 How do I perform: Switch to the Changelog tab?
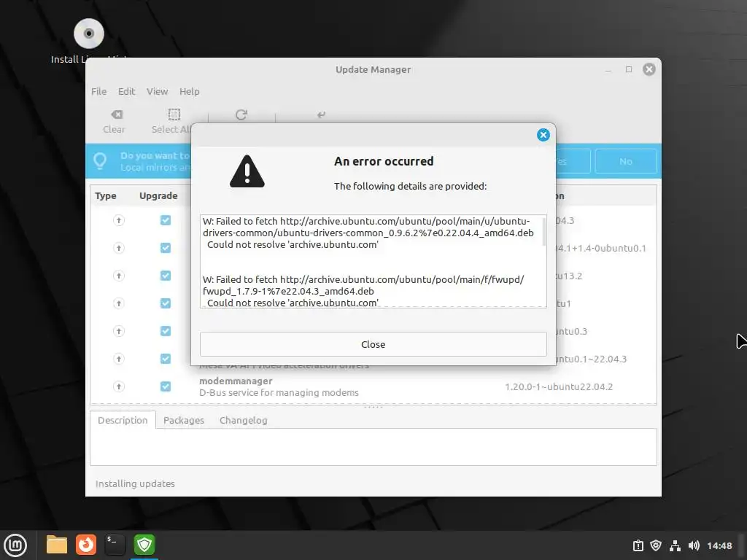[x=244, y=420]
